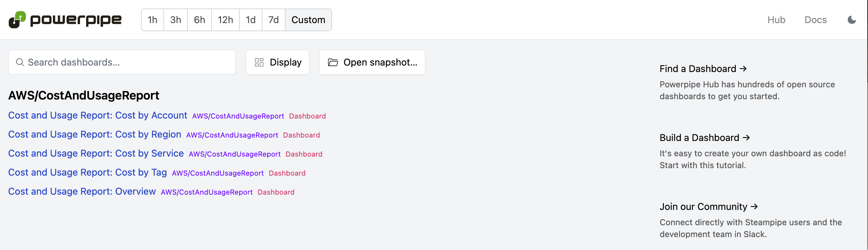Filter by AWS/CostAndUsageReport tag on Overview row
Image resolution: width=868 pixels, height=250 pixels.
[207, 192]
